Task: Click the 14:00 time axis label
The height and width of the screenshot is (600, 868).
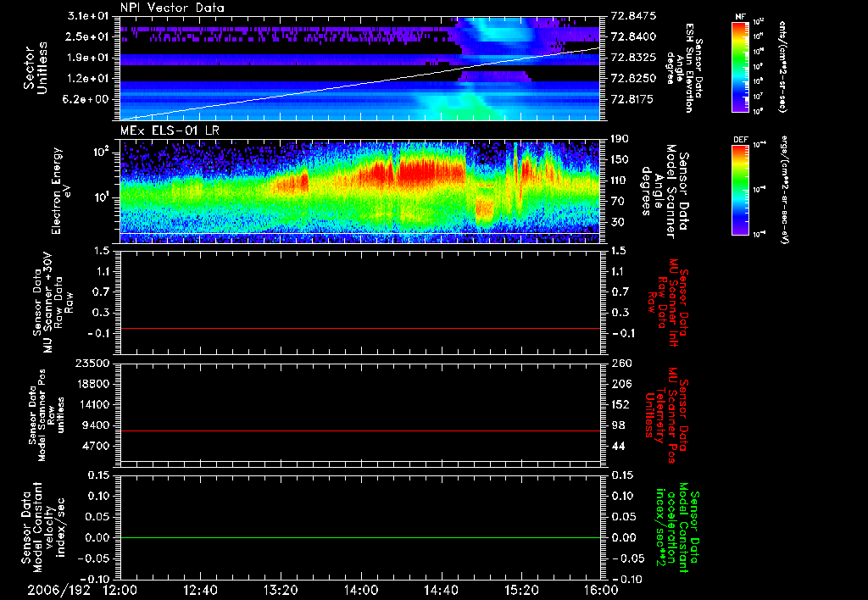Action: [x=361, y=591]
